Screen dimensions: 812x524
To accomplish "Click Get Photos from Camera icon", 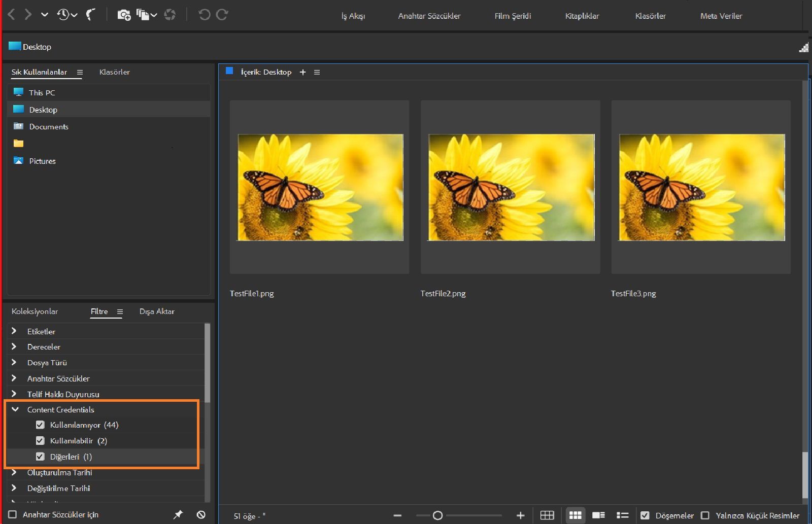I will pyautogui.click(x=124, y=15).
